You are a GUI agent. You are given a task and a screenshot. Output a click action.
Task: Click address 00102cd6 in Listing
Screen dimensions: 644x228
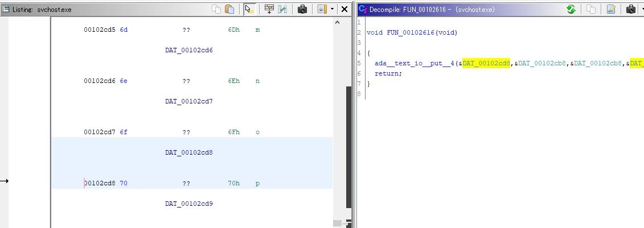pos(100,81)
